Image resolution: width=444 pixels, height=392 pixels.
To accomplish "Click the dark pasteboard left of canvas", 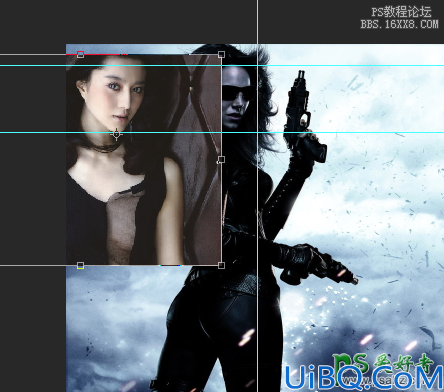I will [33, 200].
